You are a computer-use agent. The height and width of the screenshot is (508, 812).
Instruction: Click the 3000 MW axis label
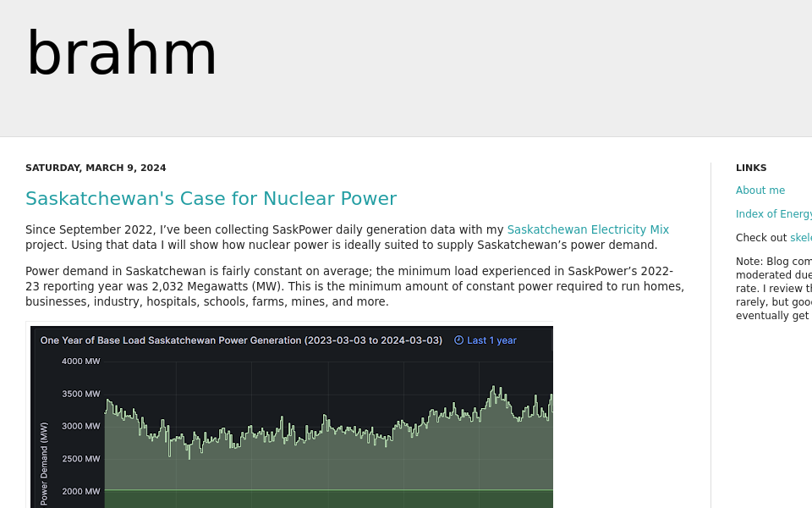tap(80, 426)
